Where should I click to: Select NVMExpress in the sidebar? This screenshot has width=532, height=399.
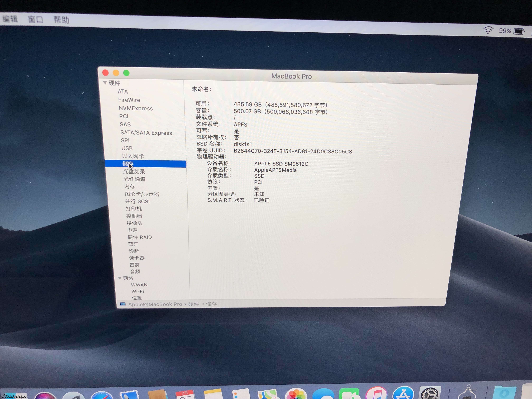click(x=136, y=108)
